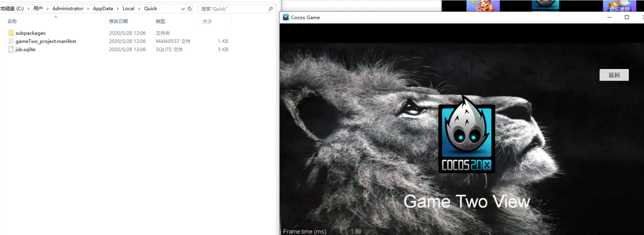
Task: Click the Cocos2d-x logo in game view
Action: coord(466,134)
